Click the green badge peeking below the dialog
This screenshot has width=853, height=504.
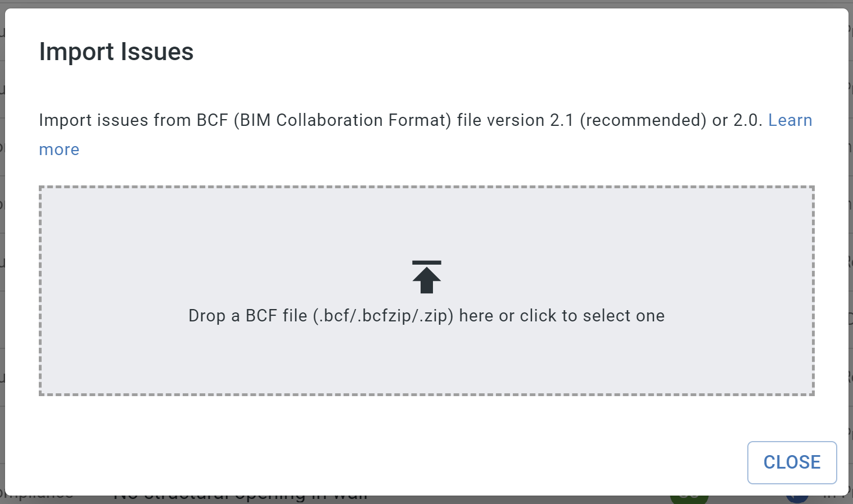(689, 498)
